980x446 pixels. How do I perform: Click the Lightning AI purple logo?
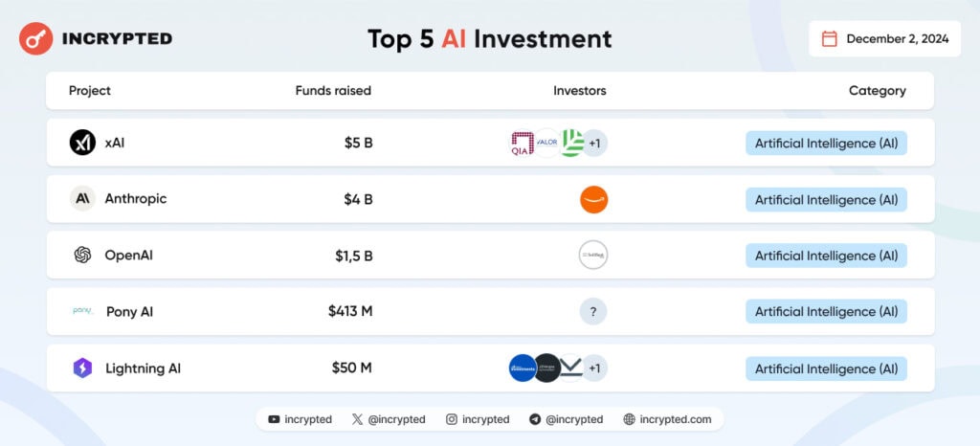point(82,368)
